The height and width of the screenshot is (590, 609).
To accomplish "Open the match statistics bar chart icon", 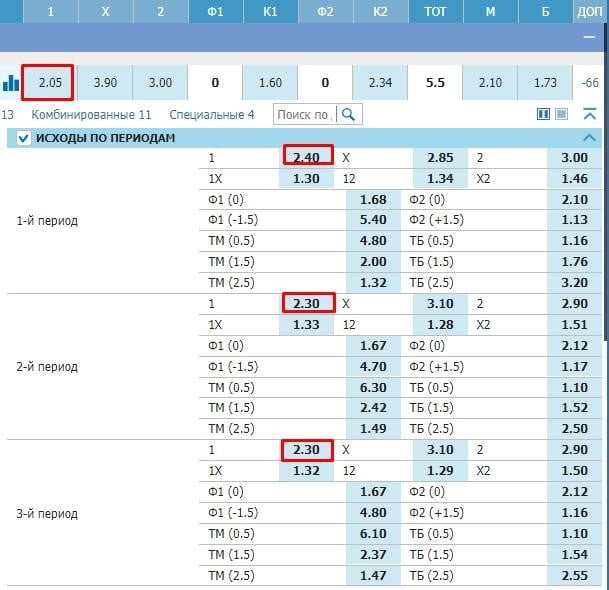I will (10, 83).
